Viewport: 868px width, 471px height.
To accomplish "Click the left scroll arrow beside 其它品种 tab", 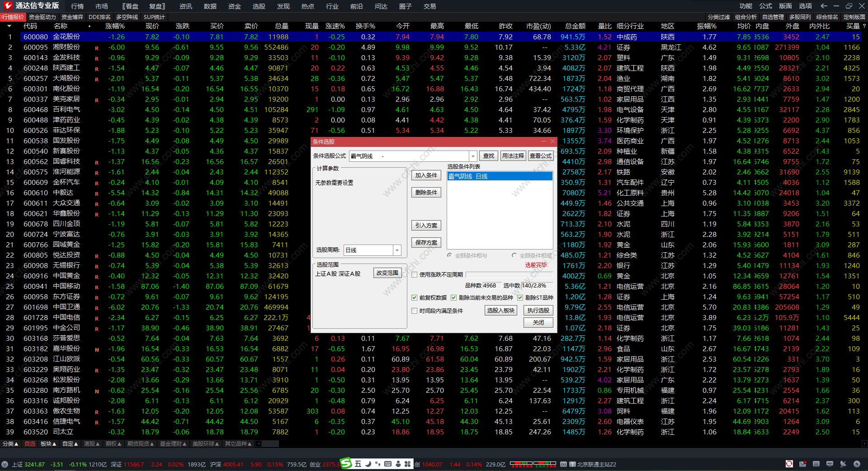I will [259, 444].
